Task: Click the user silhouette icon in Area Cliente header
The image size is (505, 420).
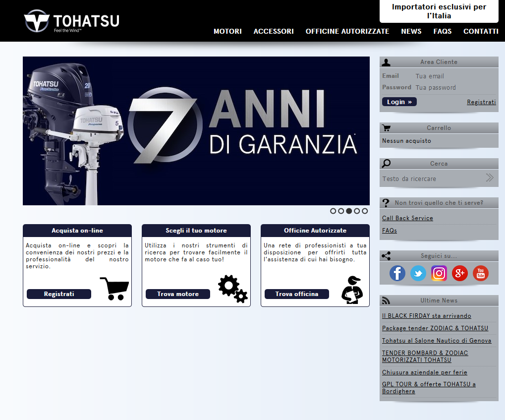Action: point(386,62)
